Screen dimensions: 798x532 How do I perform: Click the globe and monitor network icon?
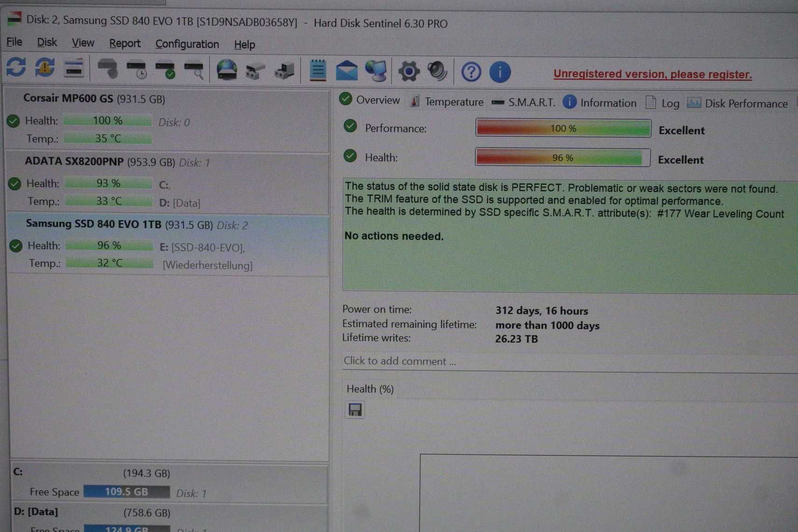coord(376,71)
